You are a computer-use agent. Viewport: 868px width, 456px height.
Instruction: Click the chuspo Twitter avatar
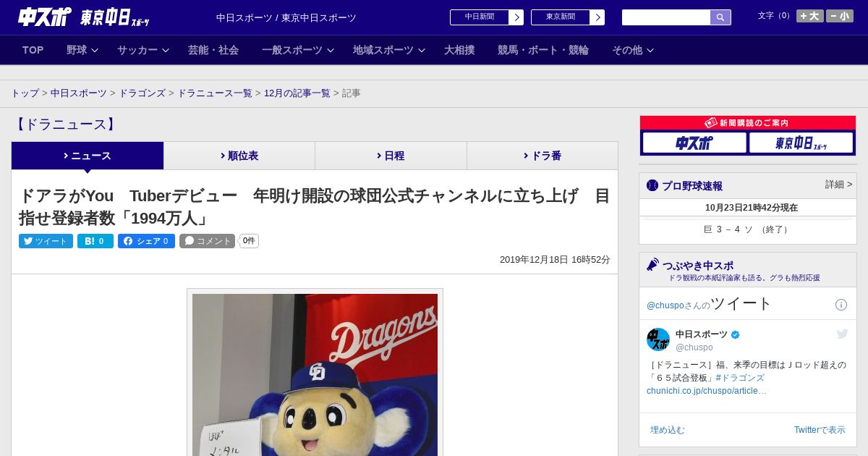[658, 339]
